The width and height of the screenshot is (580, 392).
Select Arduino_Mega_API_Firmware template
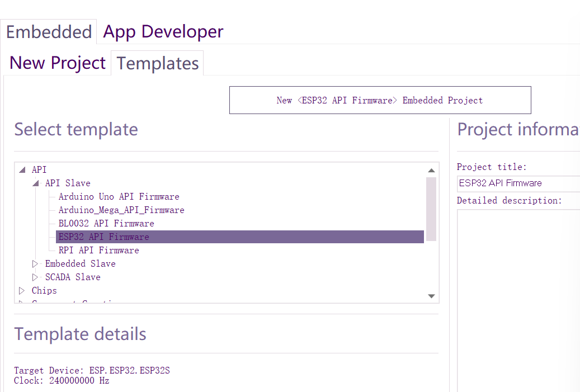(121, 210)
